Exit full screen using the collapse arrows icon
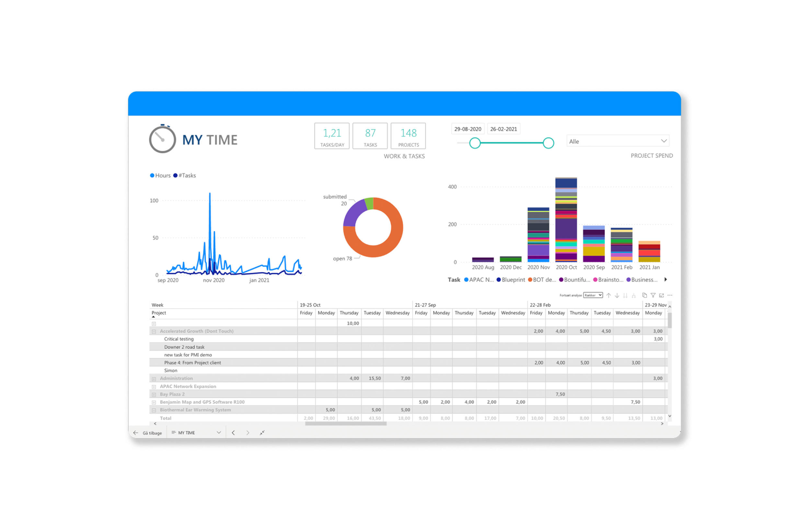Viewport: 812px width, 518px height. (x=262, y=433)
